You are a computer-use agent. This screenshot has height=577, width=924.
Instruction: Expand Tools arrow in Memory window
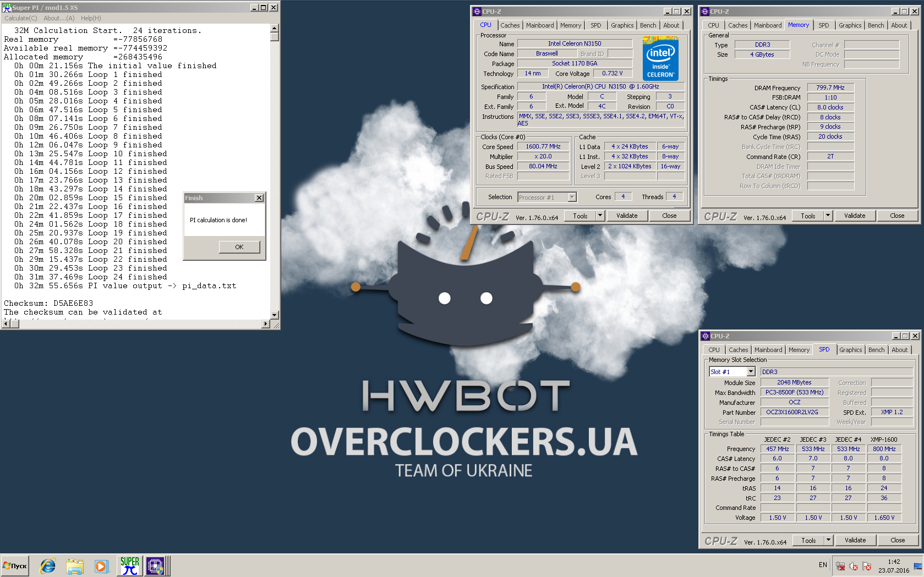click(x=828, y=216)
